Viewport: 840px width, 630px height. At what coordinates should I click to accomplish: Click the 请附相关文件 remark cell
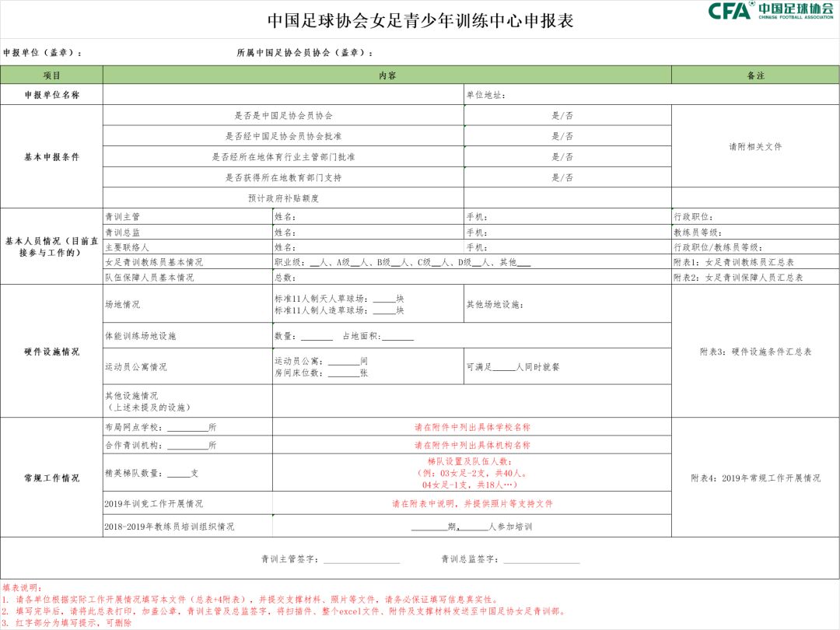(755, 146)
